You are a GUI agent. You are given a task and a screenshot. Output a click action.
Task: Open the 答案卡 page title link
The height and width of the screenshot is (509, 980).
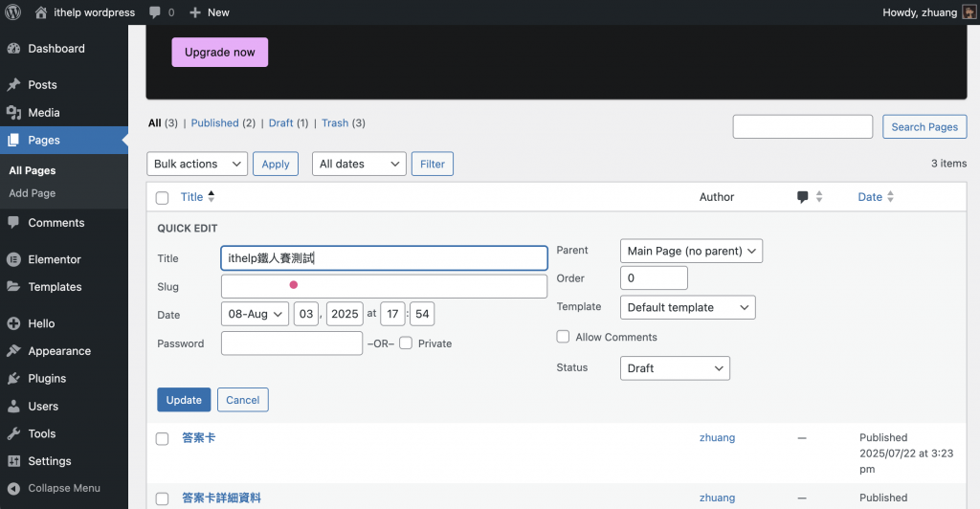tap(199, 438)
